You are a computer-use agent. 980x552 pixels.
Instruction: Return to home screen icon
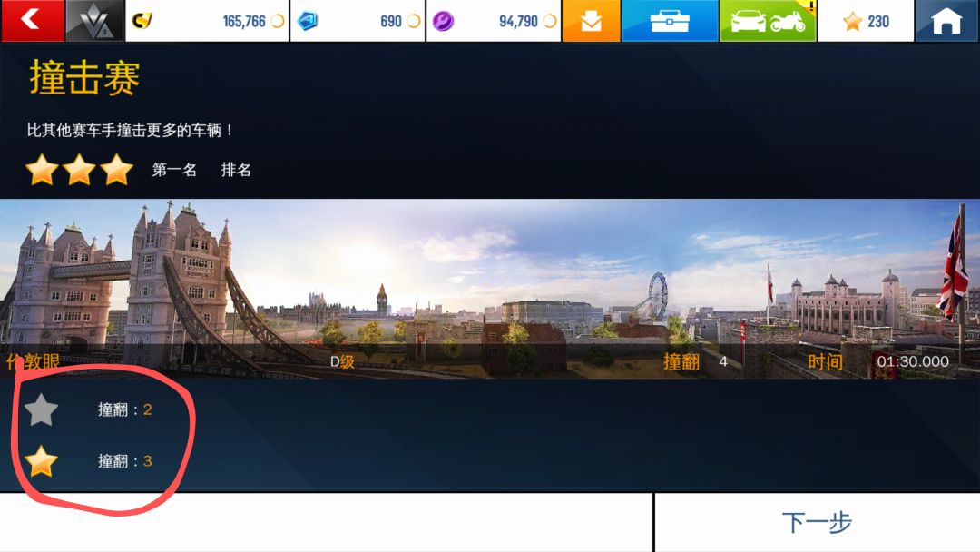point(946,21)
